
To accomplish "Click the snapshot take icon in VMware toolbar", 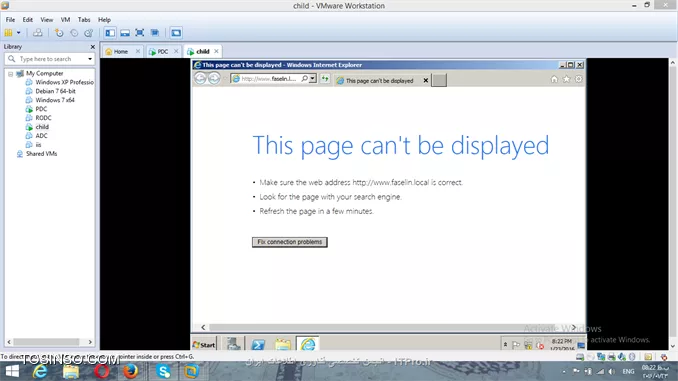I will [59, 33].
